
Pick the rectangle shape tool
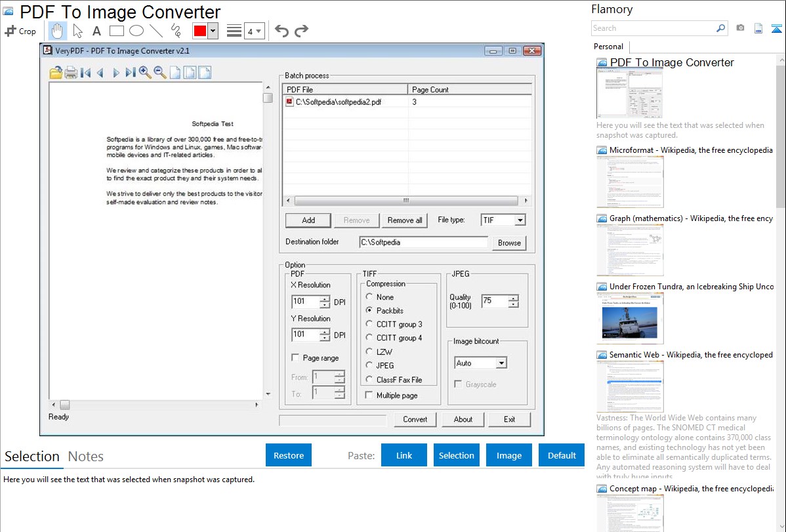[x=116, y=31]
